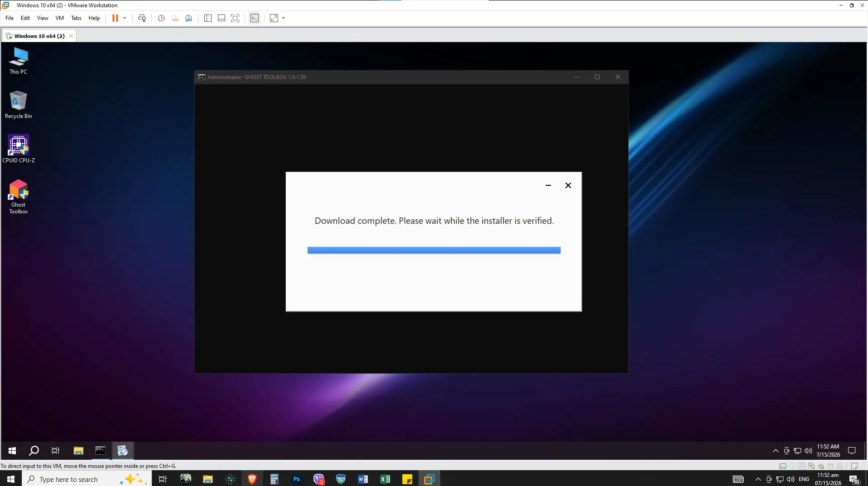The width and height of the screenshot is (868, 486).
Task: Open the File menu in VMware Workstation
Action: tap(9, 18)
